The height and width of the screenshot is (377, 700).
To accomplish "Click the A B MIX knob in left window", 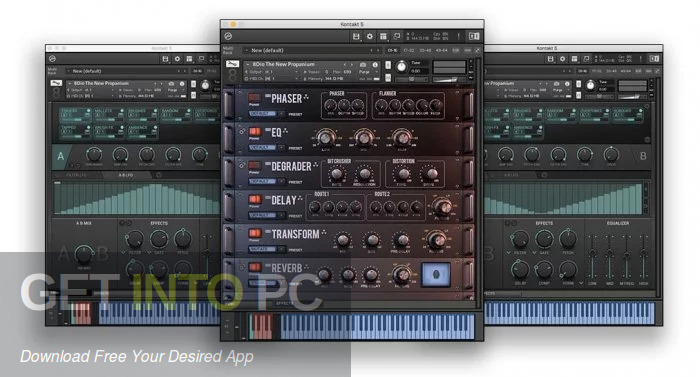I will click(83, 254).
